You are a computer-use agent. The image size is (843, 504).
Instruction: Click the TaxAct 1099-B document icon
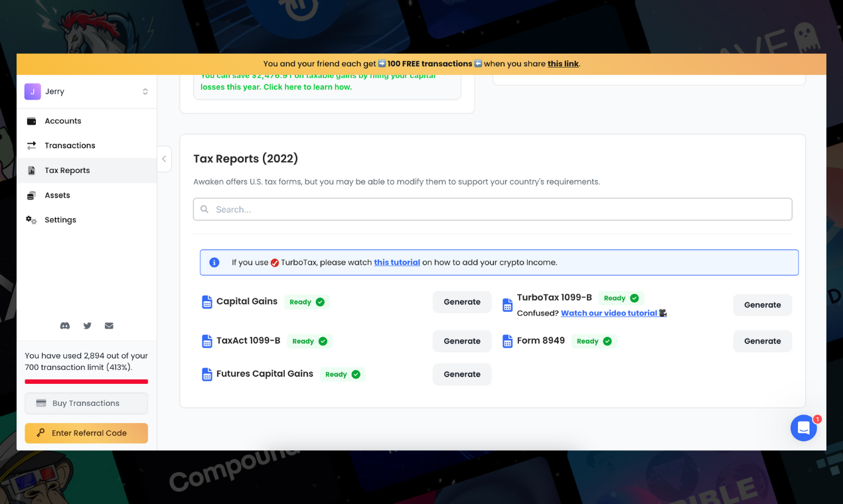pos(206,341)
